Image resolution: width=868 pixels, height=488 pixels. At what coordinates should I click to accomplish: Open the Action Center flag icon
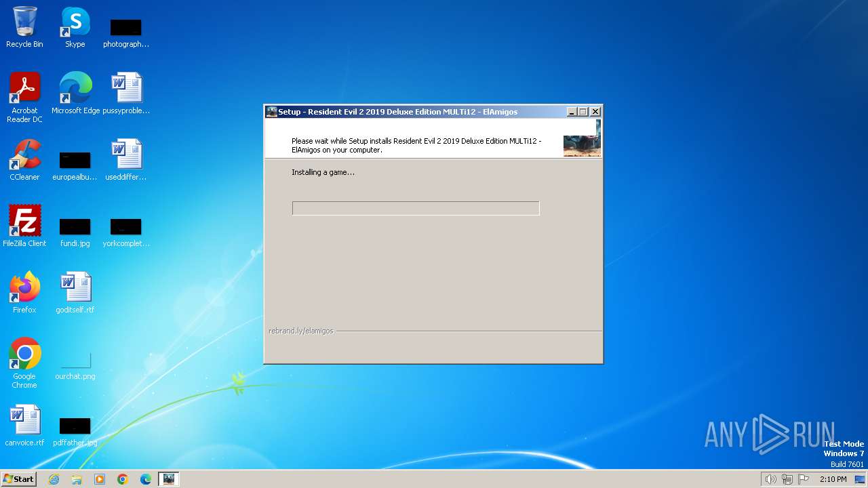[x=804, y=479]
